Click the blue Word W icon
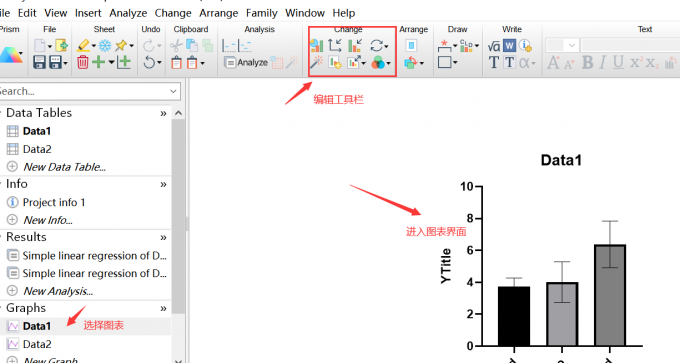Viewport: 680px width, 363px height. [x=510, y=45]
